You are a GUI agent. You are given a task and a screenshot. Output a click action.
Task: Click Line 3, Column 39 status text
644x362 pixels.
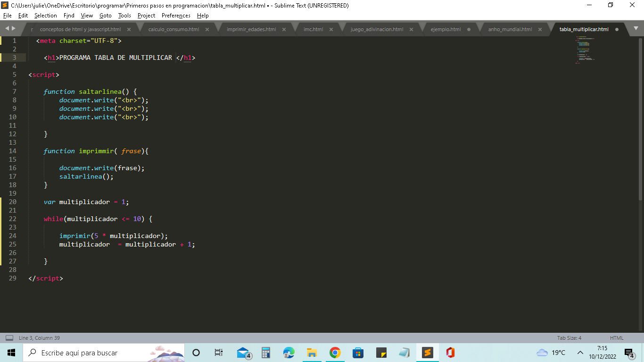[39, 338]
